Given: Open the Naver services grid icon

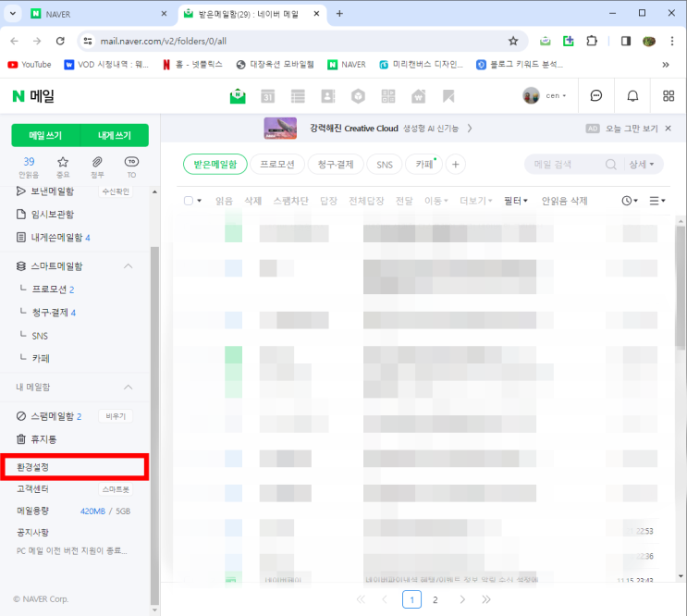Looking at the screenshot, I should 669,96.
